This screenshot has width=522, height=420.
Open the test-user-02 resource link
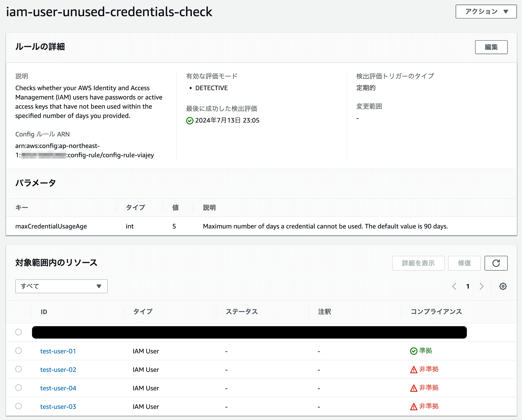click(58, 370)
